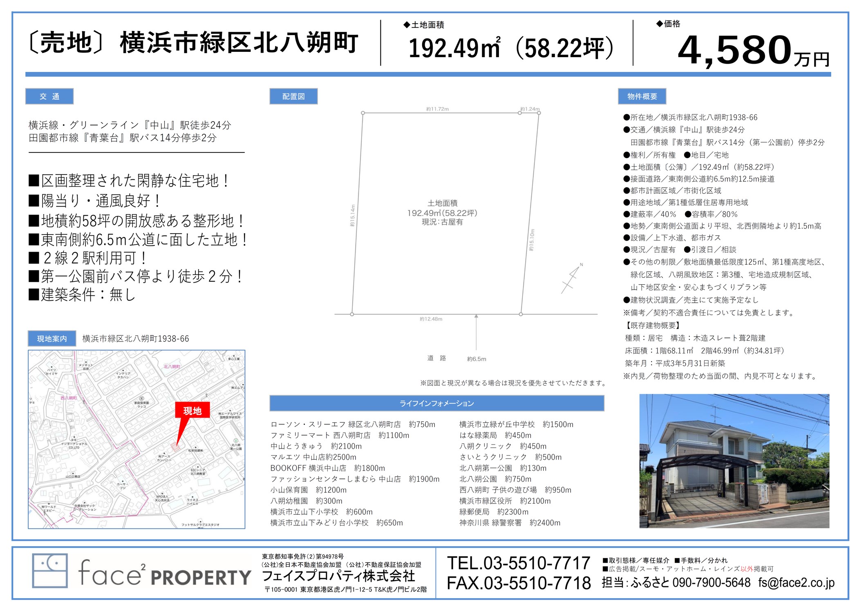Viewport: 868px width, 612px height.
Task: Click the ライフインフォメーション header bar
Action: coord(436,403)
